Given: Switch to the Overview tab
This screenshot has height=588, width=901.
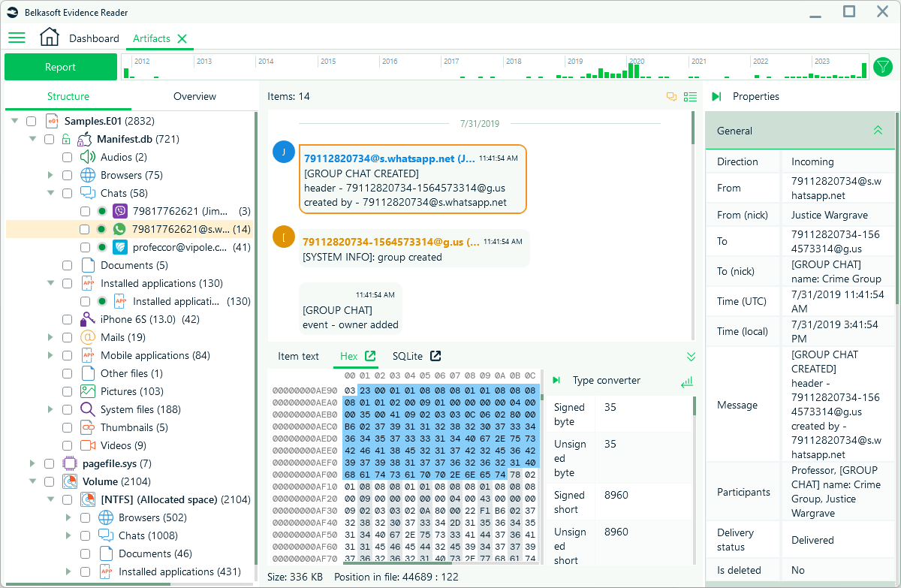Looking at the screenshot, I should (194, 96).
